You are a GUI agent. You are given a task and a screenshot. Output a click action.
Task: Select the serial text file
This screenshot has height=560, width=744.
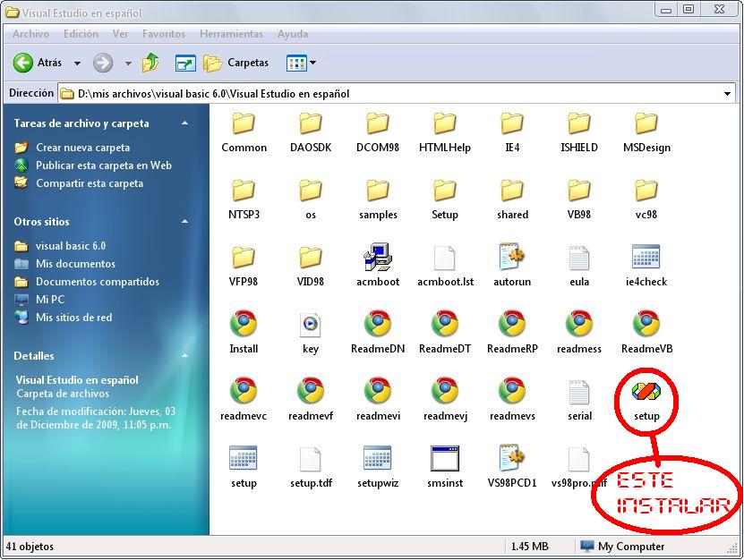click(579, 401)
